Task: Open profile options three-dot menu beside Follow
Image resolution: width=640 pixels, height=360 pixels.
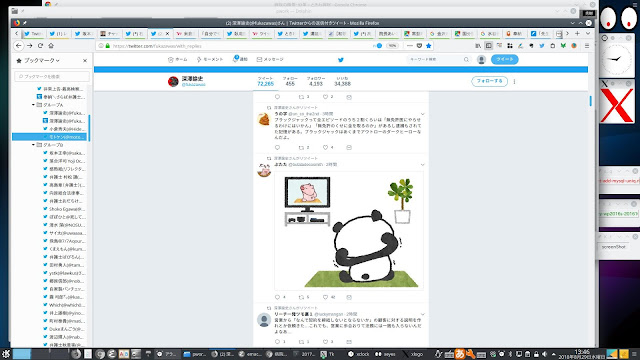Action: 514,81
